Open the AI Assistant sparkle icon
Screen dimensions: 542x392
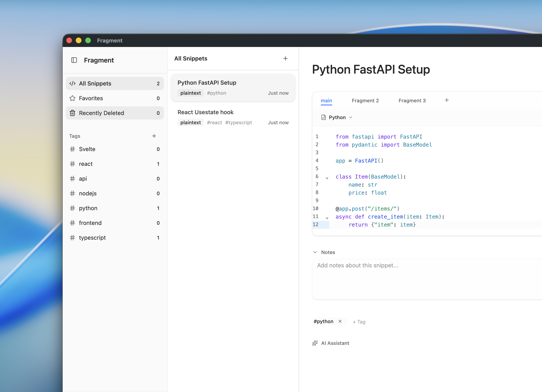[x=315, y=343]
